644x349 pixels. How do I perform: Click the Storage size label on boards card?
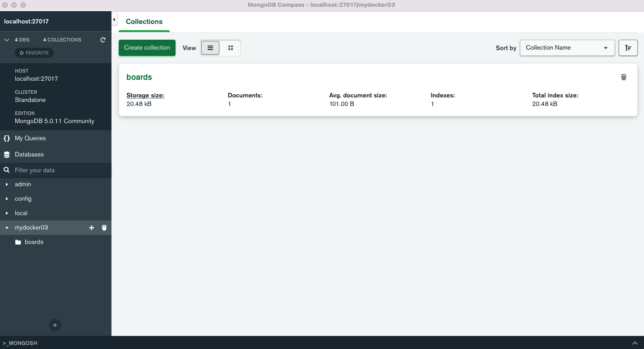coord(145,96)
